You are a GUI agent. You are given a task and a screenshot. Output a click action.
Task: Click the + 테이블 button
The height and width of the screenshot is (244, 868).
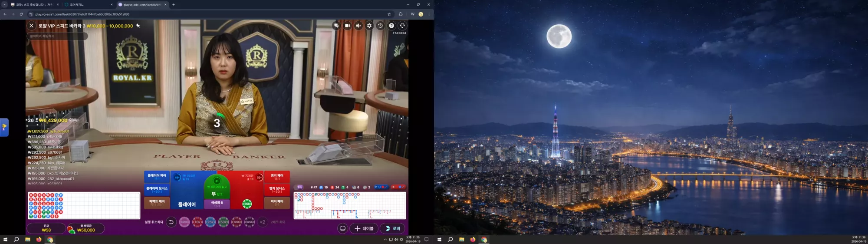364,228
